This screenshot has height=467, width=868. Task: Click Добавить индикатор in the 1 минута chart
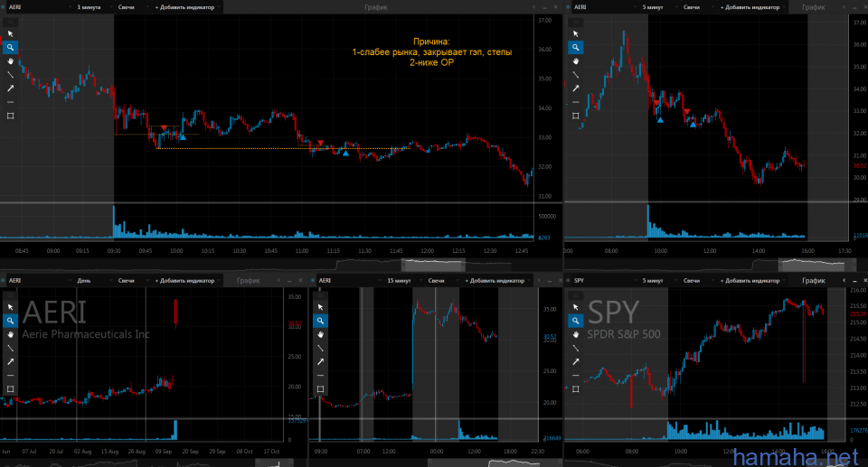pyautogui.click(x=187, y=7)
